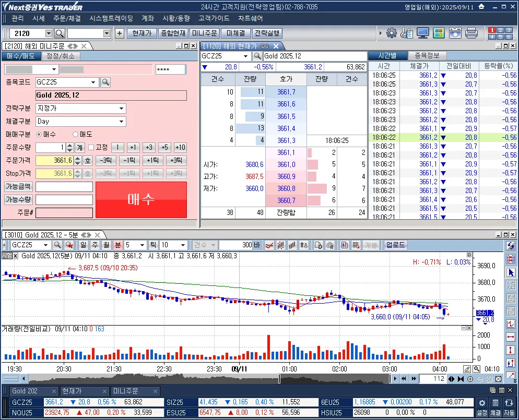Switch to screen layout number 2

click(x=500, y=30)
